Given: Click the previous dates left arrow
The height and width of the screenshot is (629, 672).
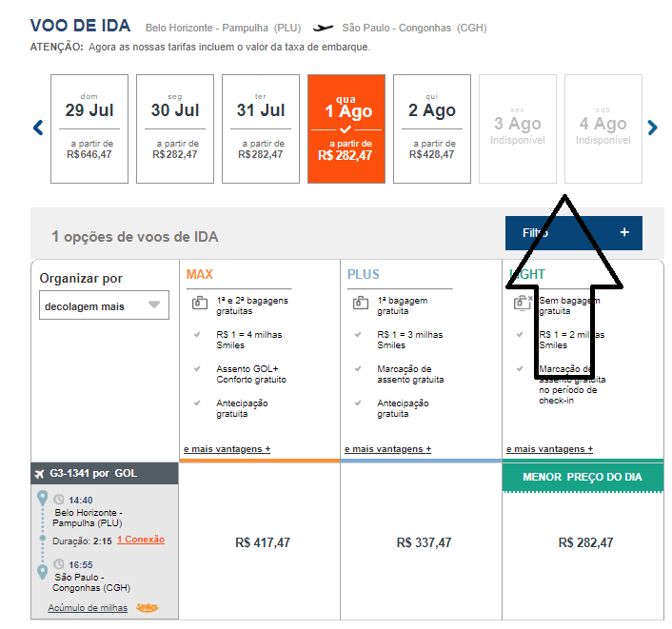Looking at the screenshot, I should coord(38,128).
